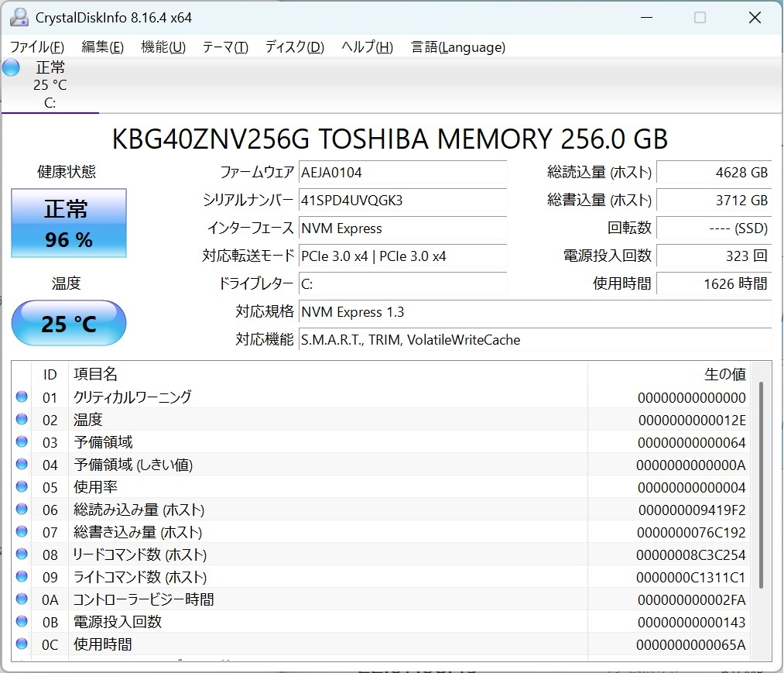Click status orb beside コントローラービジー時間 row
Screen dimensions: 784x673
coord(22,599)
